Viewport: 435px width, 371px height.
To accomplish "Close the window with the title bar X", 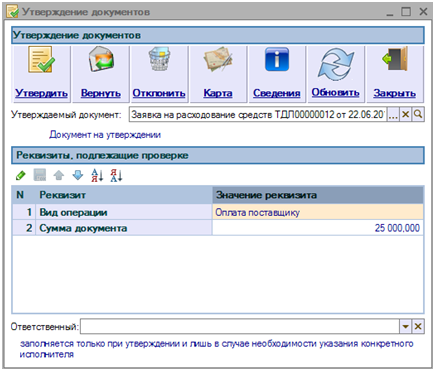I will point(423,12).
